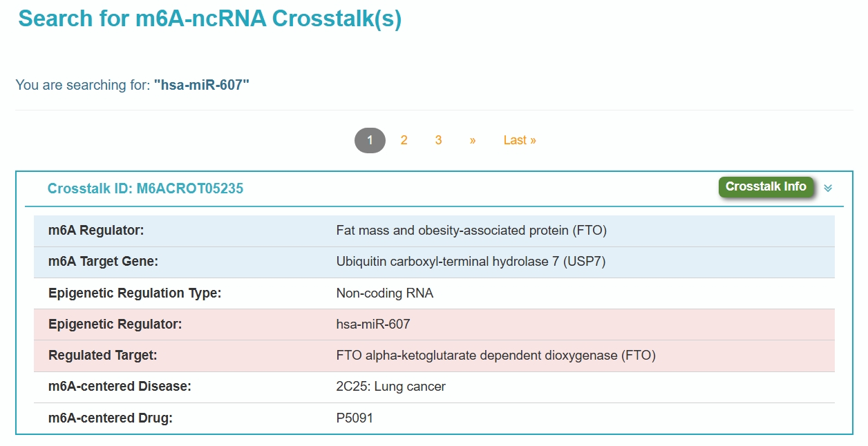Open Crosstalk ID M6ACROT05235 header
Image resolution: width=868 pixels, height=446 pixels.
point(145,188)
